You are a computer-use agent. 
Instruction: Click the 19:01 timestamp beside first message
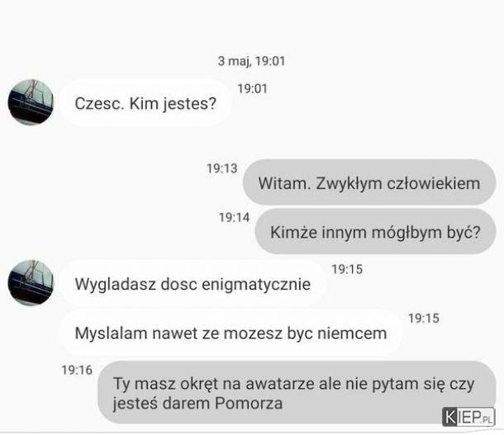pos(252,88)
